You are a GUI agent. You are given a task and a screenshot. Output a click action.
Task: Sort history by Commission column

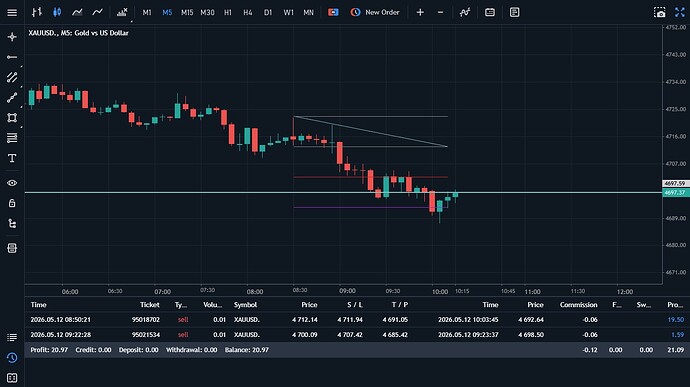pos(578,305)
